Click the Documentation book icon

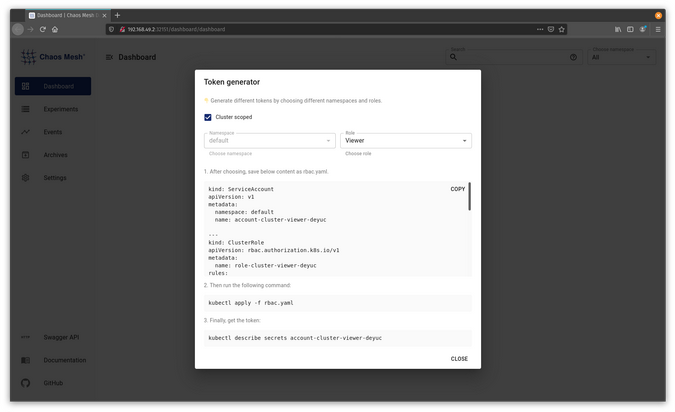25,360
